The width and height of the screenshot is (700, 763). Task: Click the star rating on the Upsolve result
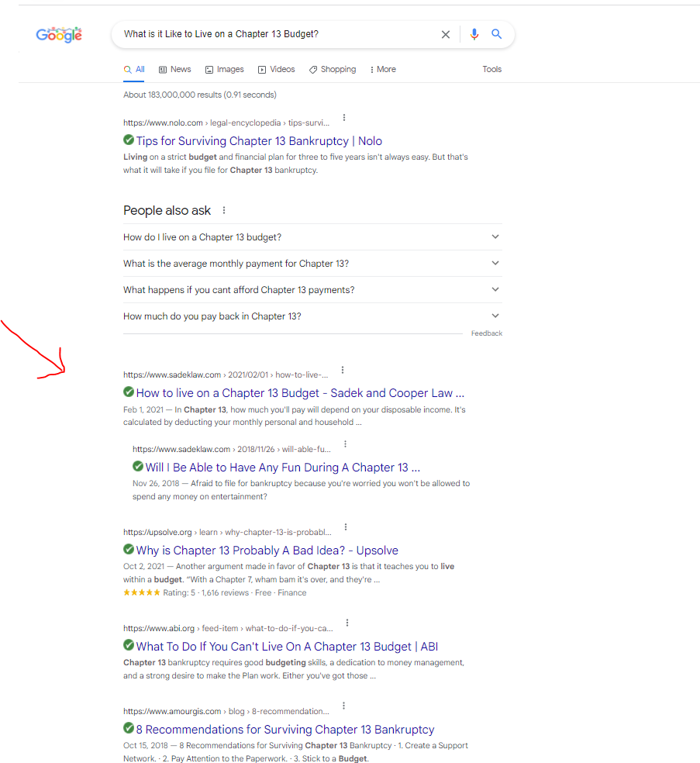pos(142,592)
